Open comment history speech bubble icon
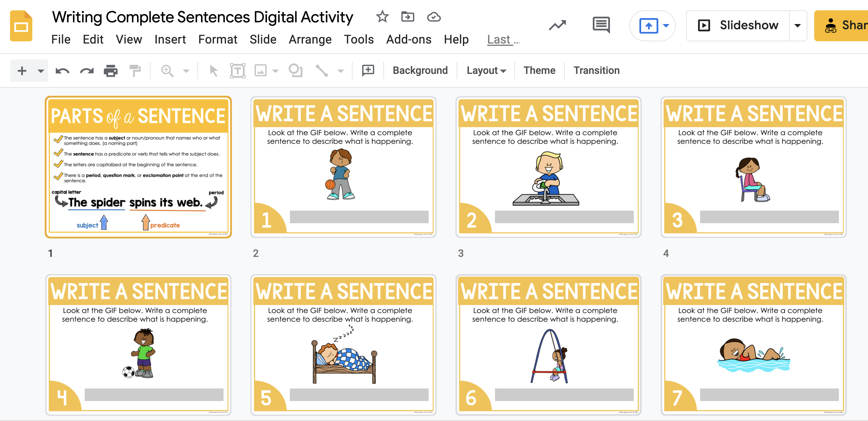 click(601, 25)
